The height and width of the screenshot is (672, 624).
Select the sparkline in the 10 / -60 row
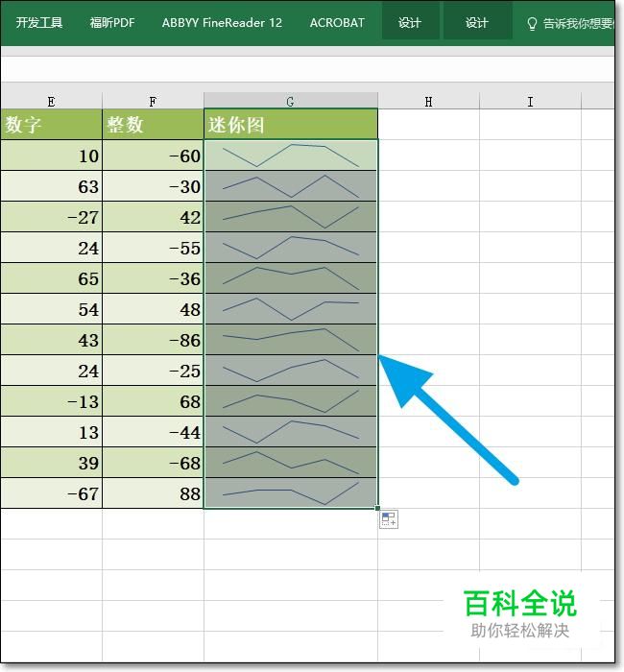coord(291,156)
